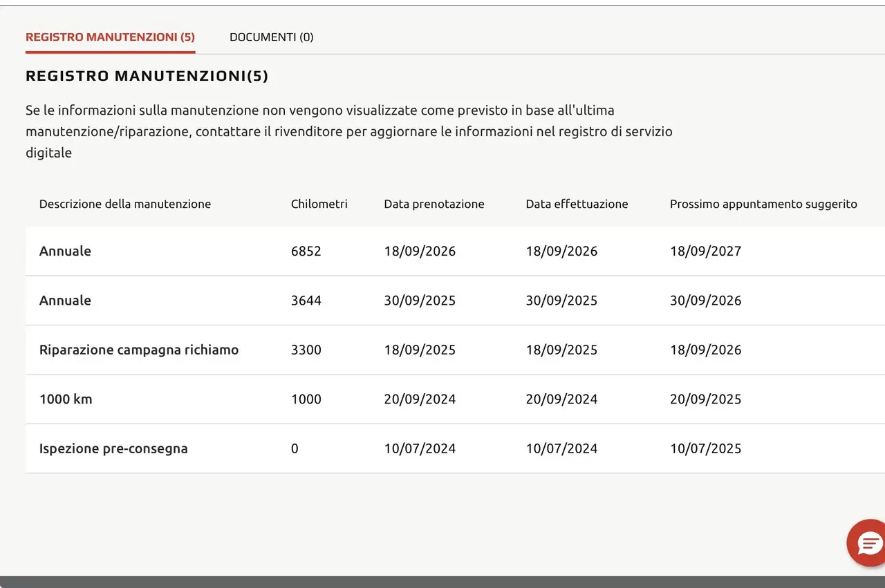Click the Data effettuazione column header
This screenshot has height=588, width=885.
(577, 204)
